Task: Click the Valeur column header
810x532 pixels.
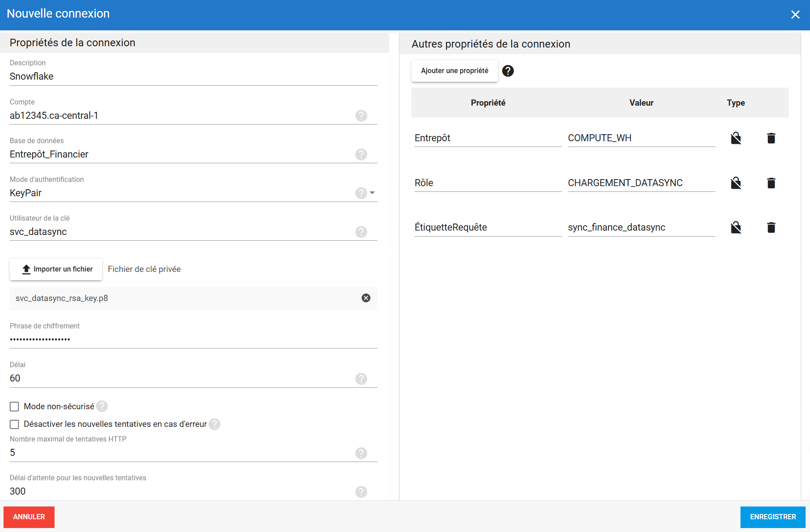Action: [x=641, y=103]
